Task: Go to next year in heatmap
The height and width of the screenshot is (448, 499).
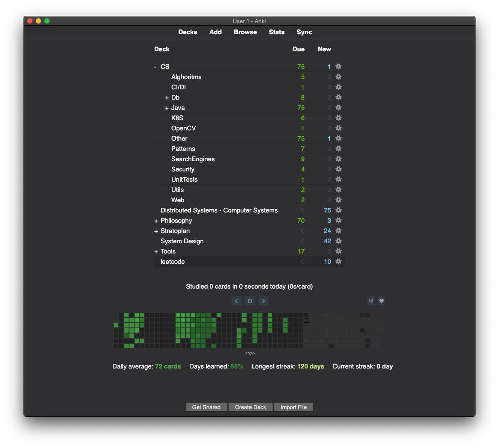Action: coord(263,301)
